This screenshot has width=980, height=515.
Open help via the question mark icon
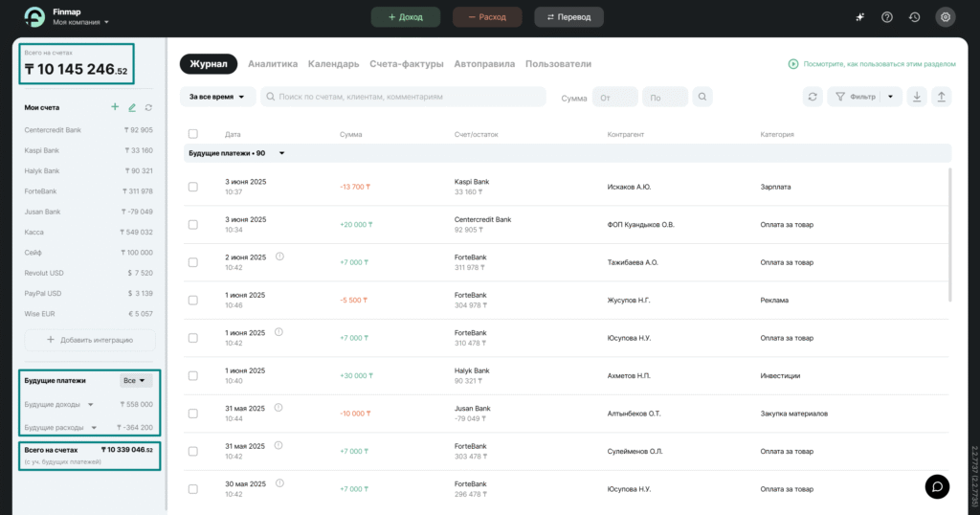(887, 17)
